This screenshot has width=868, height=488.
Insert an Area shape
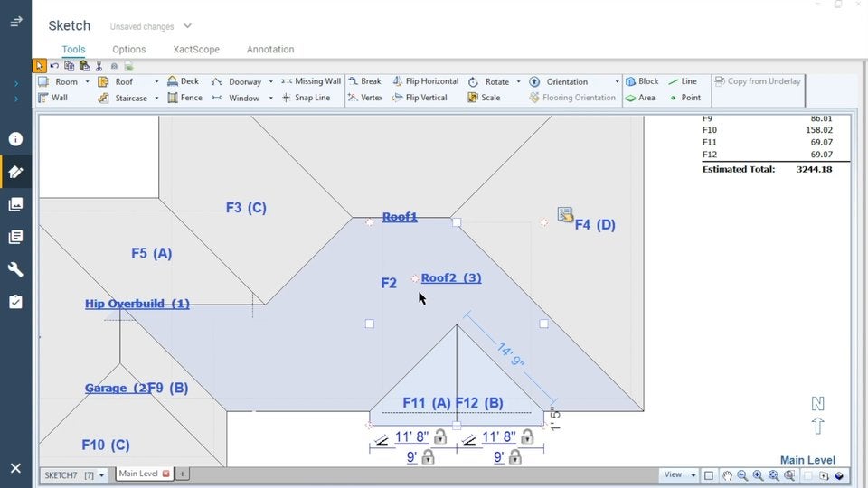(x=640, y=98)
